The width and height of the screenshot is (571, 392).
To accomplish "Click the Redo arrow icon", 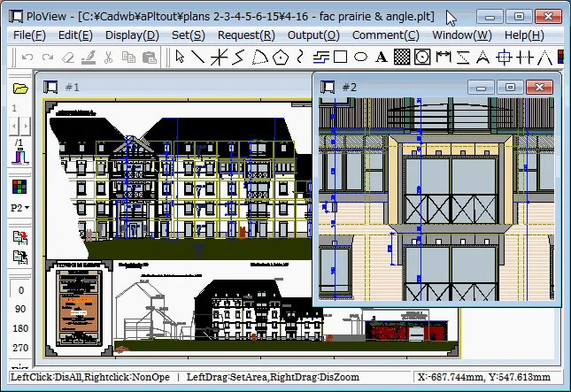I will tap(48, 58).
